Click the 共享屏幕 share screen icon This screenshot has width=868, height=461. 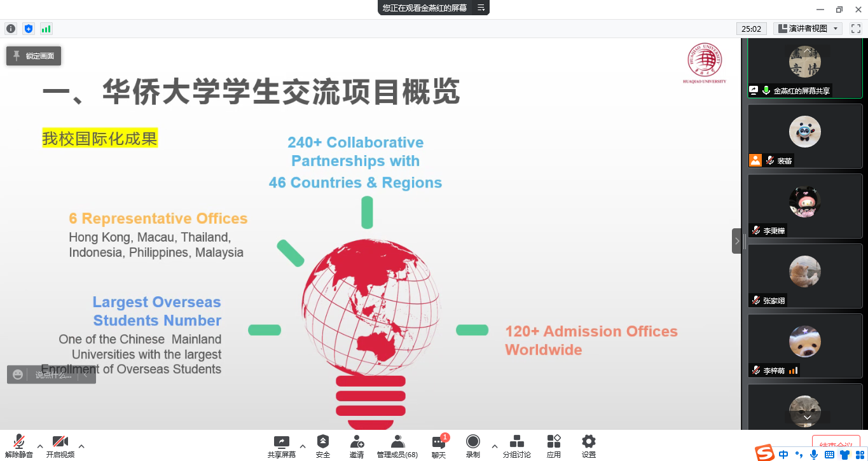click(x=281, y=444)
